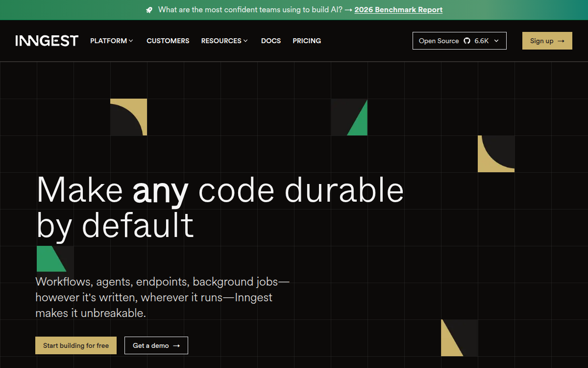This screenshot has width=588, height=368.
Task: Click the GitHub icon in the Open Source button
Action: 467,41
